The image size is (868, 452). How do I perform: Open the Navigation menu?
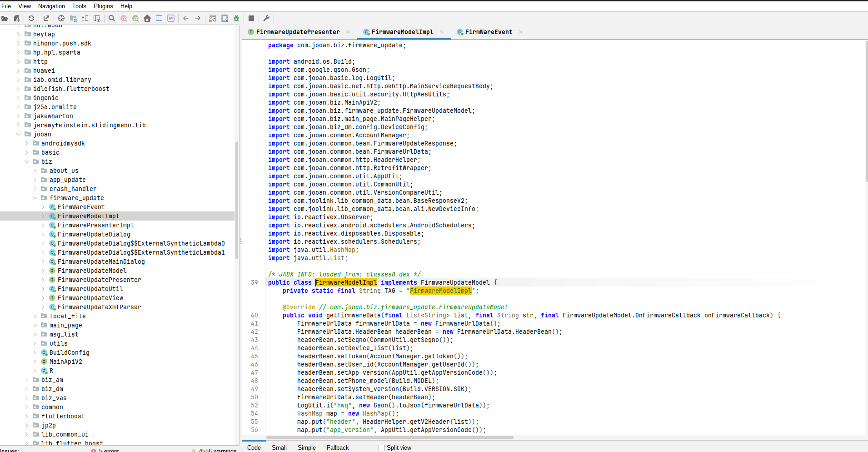coord(51,6)
